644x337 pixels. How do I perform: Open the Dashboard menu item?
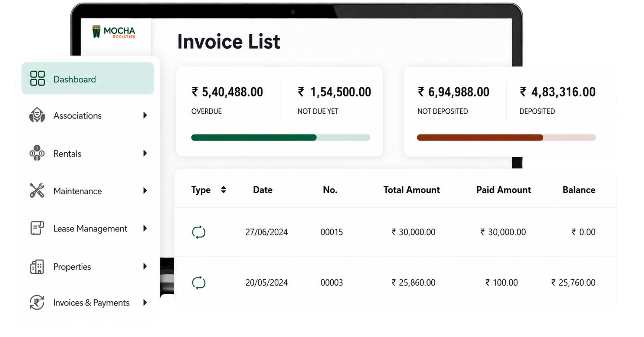[88, 78]
